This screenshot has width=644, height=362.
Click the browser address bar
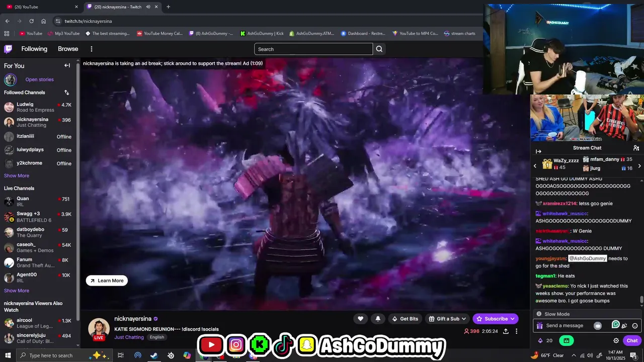(x=267, y=21)
